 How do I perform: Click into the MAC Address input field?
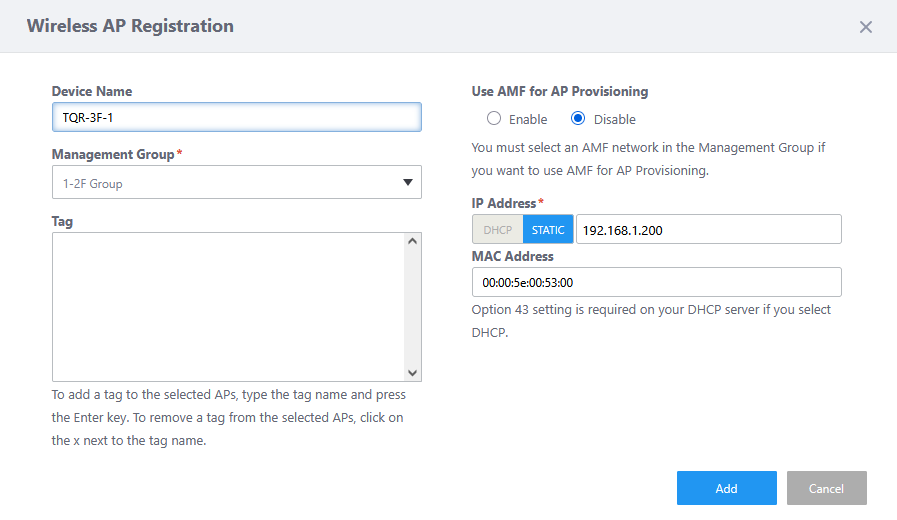(656, 282)
